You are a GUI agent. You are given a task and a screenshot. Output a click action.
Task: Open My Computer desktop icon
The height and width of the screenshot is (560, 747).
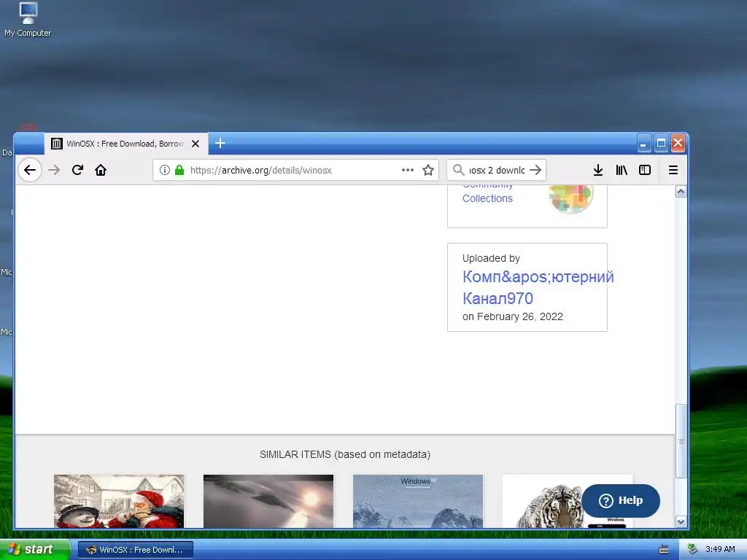click(x=28, y=20)
